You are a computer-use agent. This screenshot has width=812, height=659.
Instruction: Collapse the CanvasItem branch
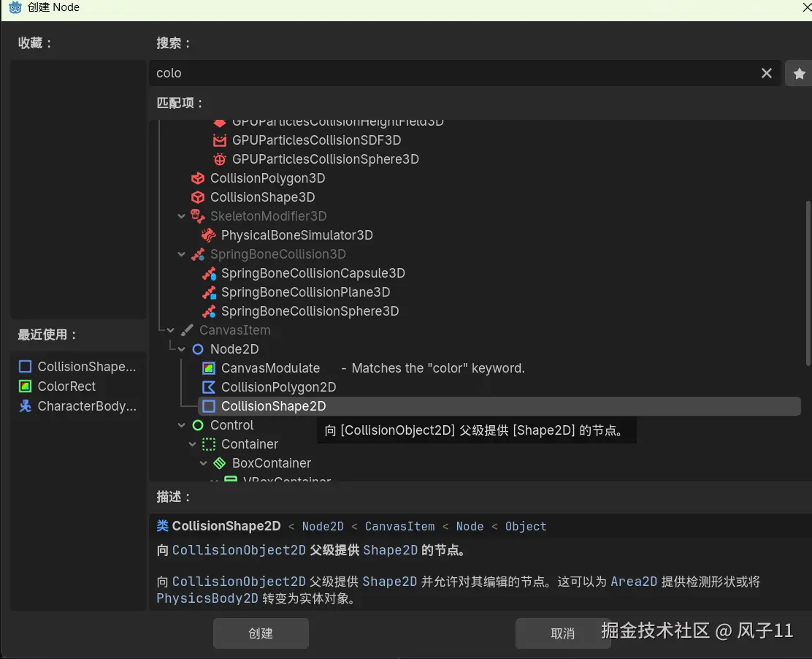click(x=170, y=330)
